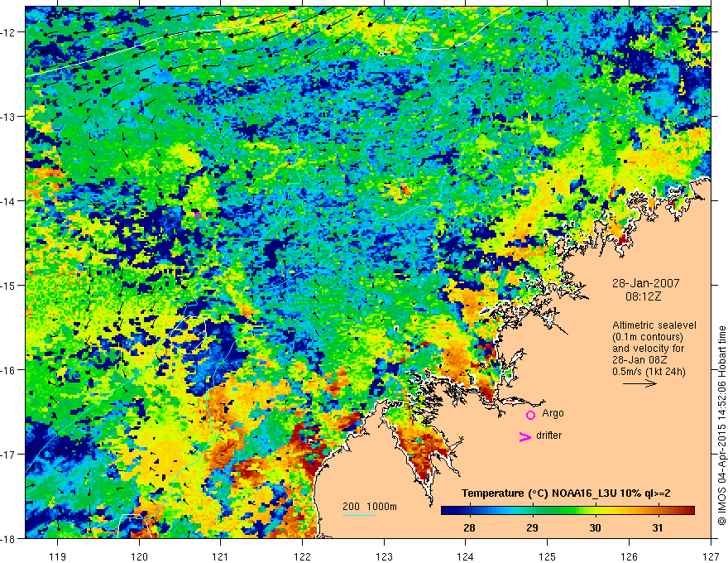Click longitude axis label '121'

point(221,556)
